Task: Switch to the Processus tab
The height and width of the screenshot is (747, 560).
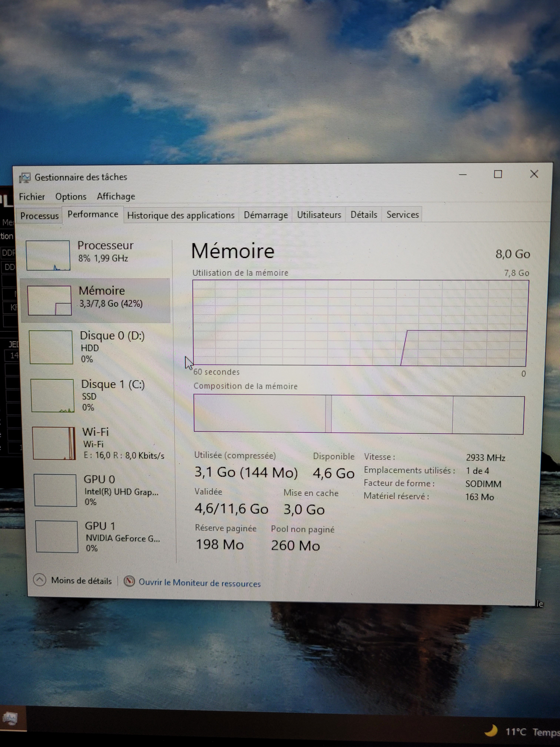Action: tap(39, 216)
